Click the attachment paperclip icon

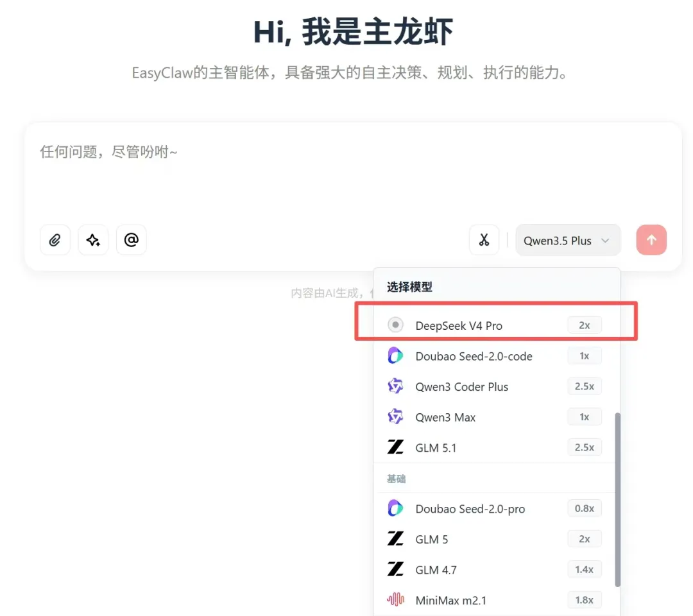55,239
